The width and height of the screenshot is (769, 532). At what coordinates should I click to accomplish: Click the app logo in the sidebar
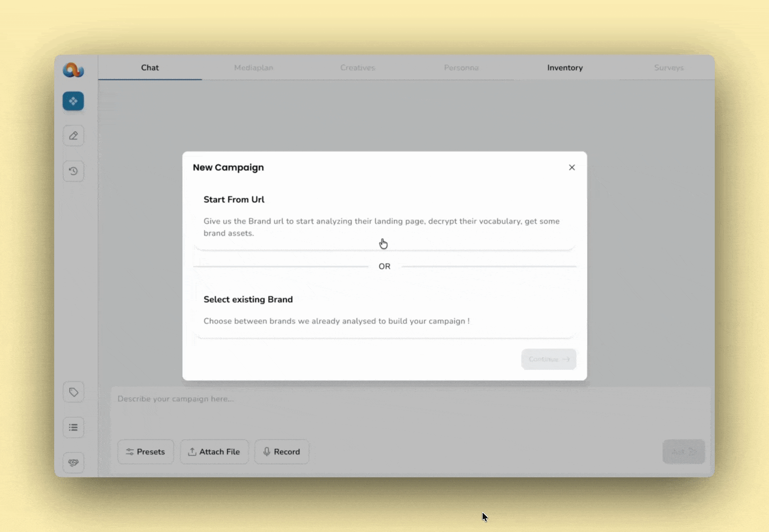(x=73, y=70)
